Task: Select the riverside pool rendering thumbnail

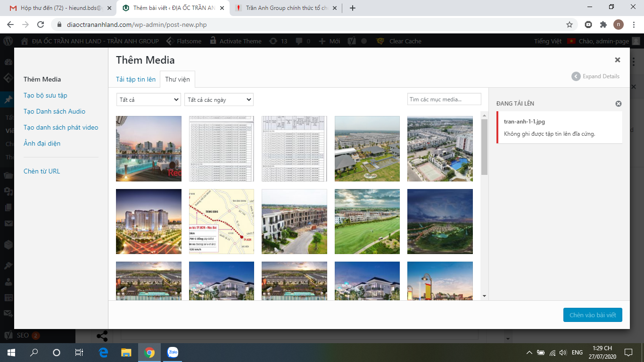Action: [x=149, y=148]
